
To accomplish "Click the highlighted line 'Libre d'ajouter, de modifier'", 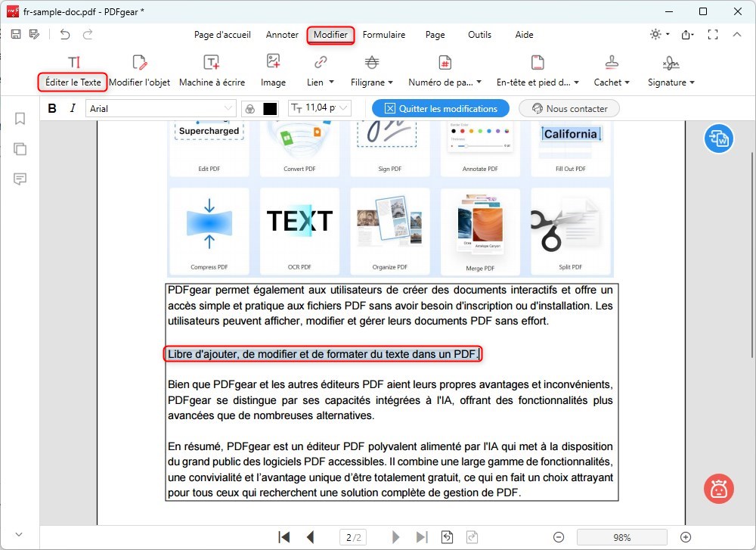I will click(322, 353).
